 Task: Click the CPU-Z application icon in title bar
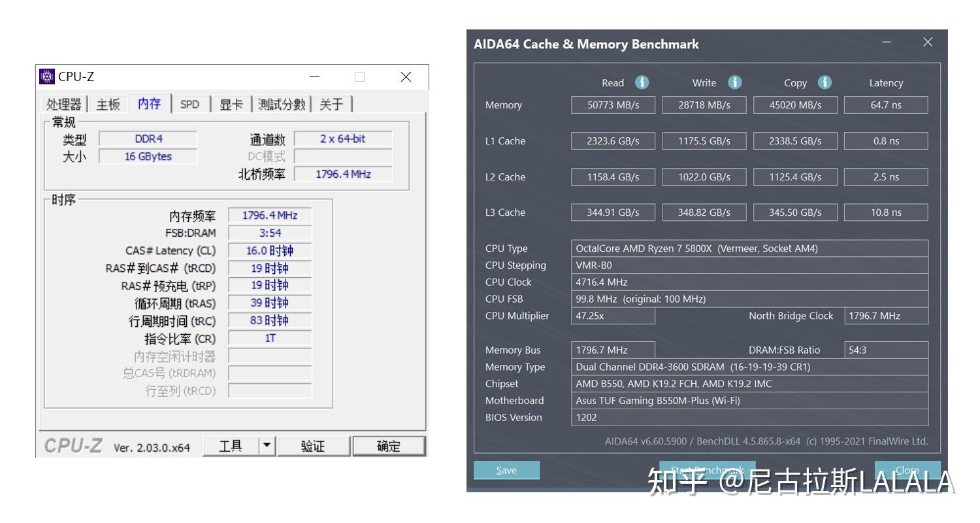pyautogui.click(x=46, y=76)
